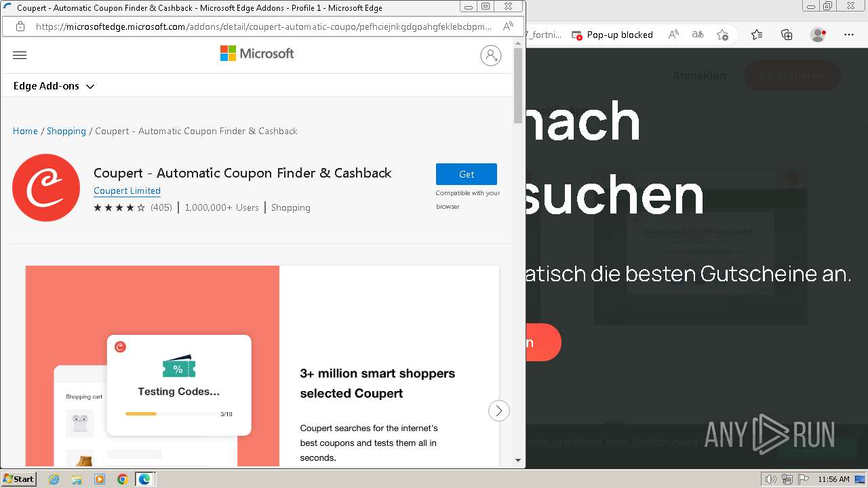The image size is (868, 488).
Task: Open the Favorites list icon in background browser
Action: click(x=757, y=35)
